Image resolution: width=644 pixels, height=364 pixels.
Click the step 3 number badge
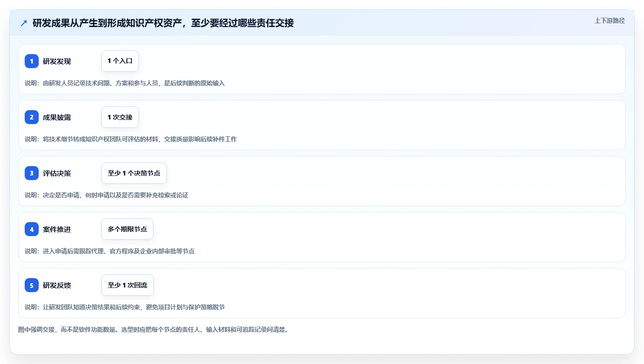[x=32, y=173]
